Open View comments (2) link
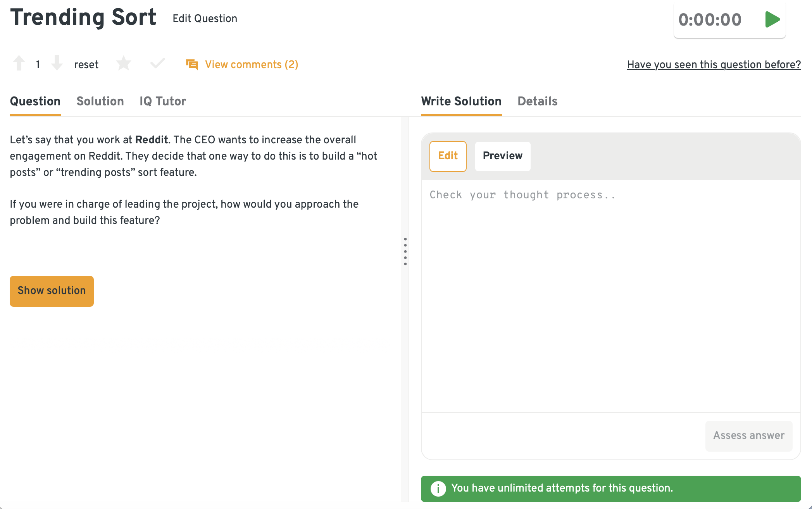Viewport: 812px width, 509px height. click(252, 64)
